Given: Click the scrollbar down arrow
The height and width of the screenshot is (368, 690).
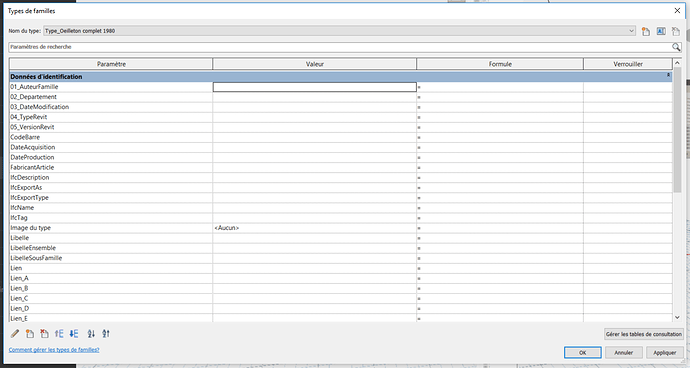Looking at the screenshot, I should [677, 317].
